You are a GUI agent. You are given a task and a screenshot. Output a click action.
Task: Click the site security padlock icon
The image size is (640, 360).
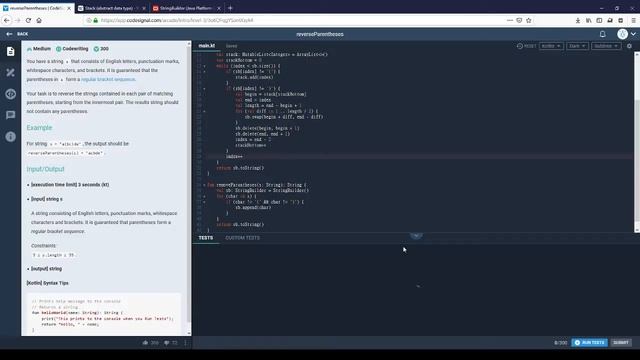(x=96, y=20)
